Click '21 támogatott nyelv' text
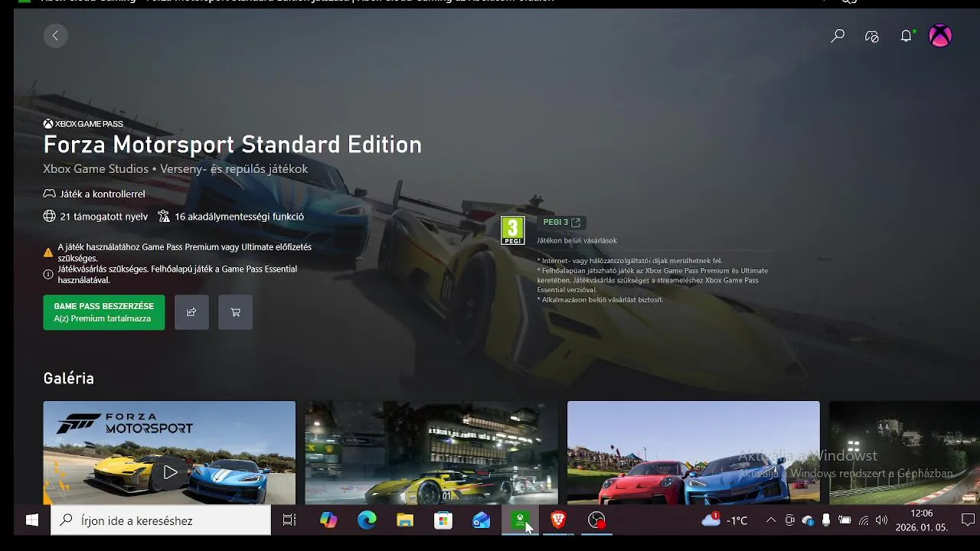 (103, 217)
